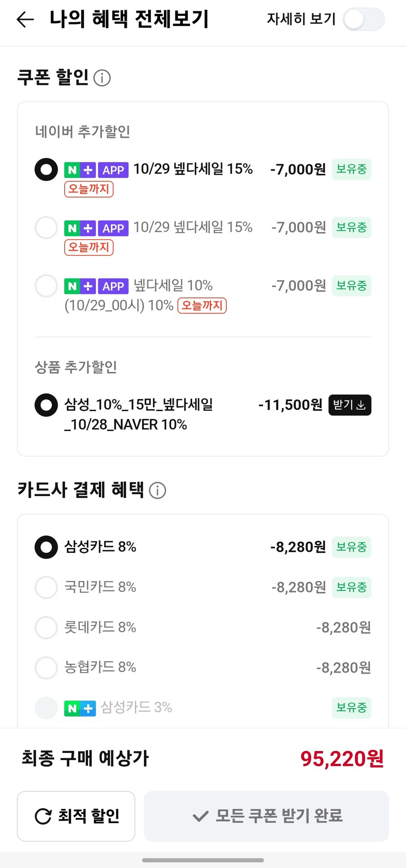Viewport: 406px width, 868px height.
Task: Tap the 95,220원 final price
Action: (x=342, y=759)
